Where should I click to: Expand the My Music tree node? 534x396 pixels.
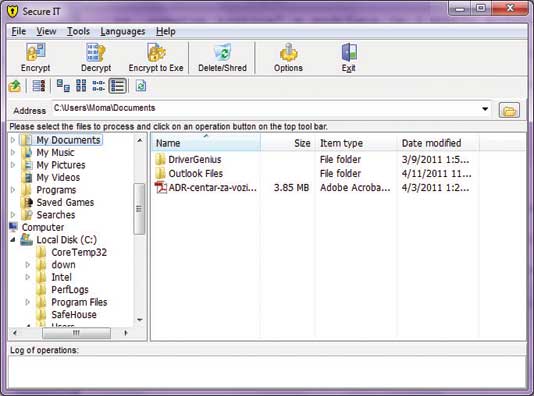coord(13,152)
